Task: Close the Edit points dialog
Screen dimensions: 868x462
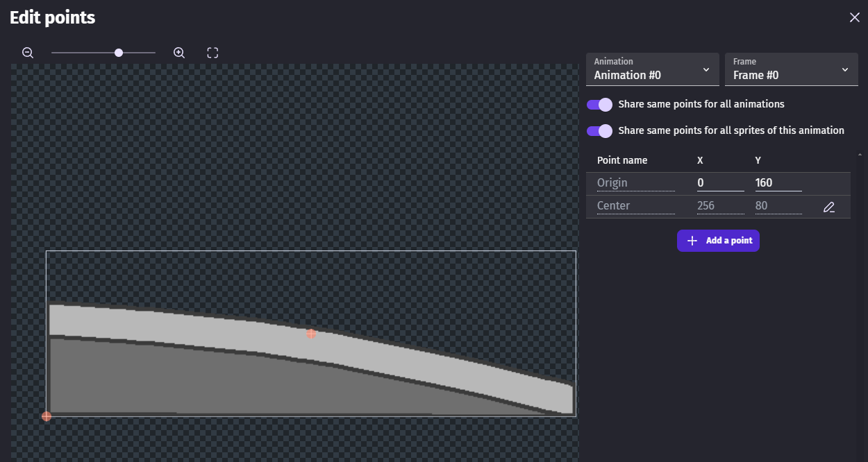Action: [854, 17]
